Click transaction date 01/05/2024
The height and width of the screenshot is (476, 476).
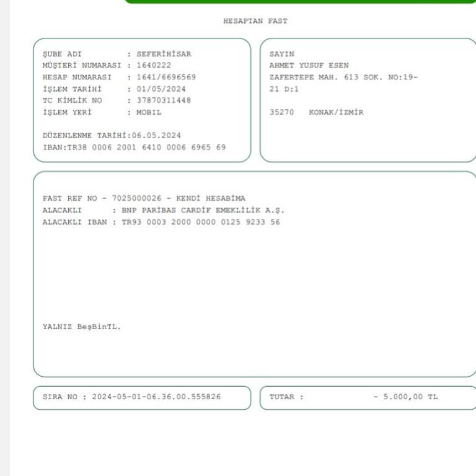[161, 89]
